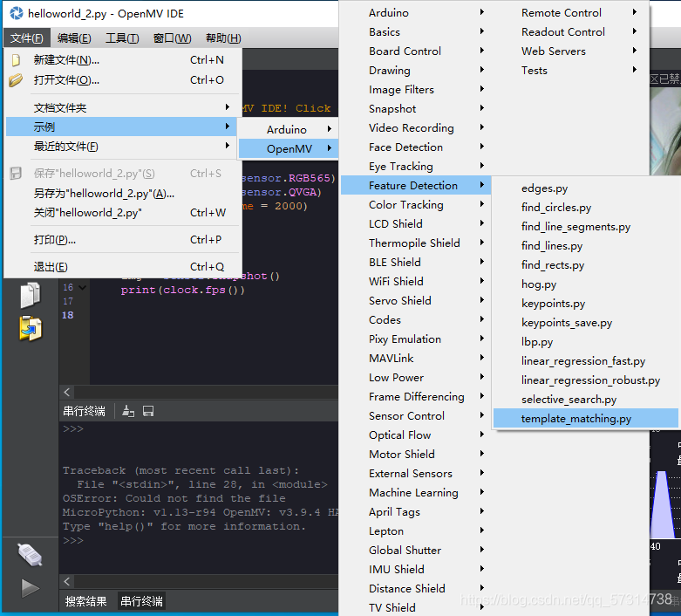Click the documents icon in left sidebar
Viewport: 681px width, 616px height.
[30, 295]
